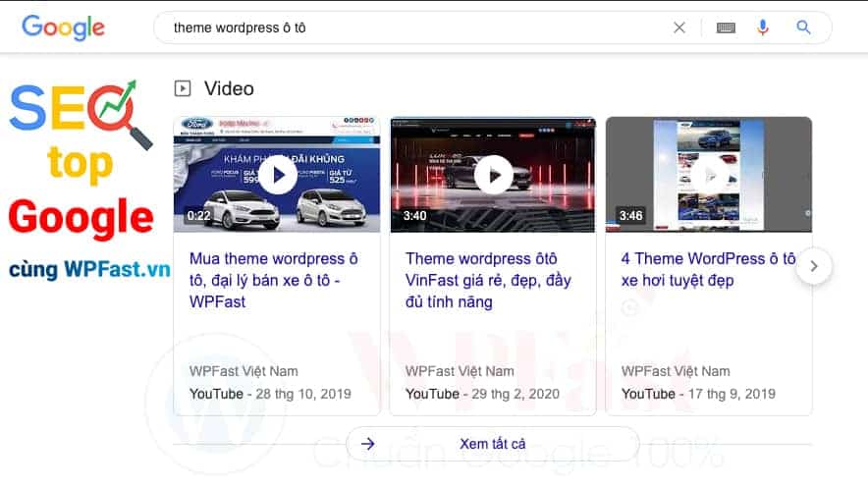This screenshot has width=868, height=488.
Task: Open '4 Theme WordPress ô tô' link
Action: (x=707, y=269)
